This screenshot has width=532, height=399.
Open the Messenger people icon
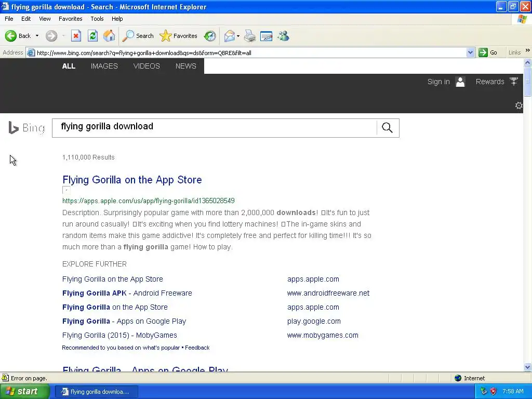(x=283, y=36)
